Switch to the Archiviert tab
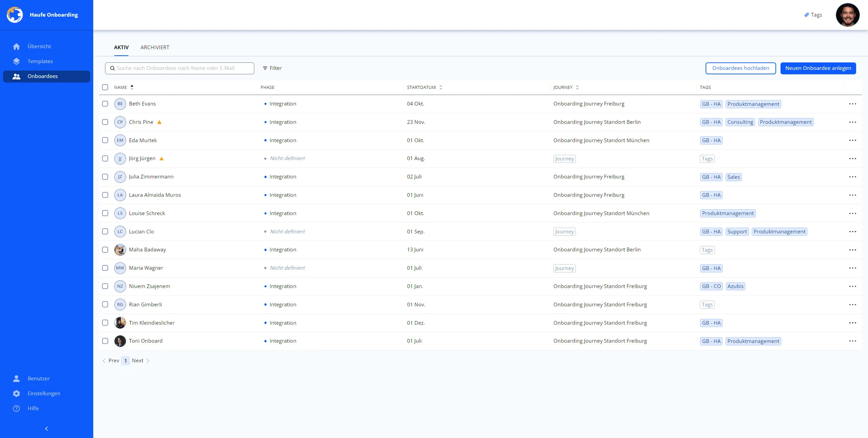868x438 pixels. pos(155,47)
